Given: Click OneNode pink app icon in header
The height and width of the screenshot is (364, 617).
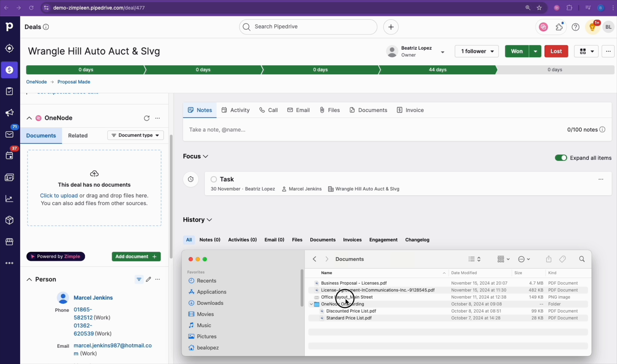Looking at the screenshot, I should pyautogui.click(x=543, y=27).
